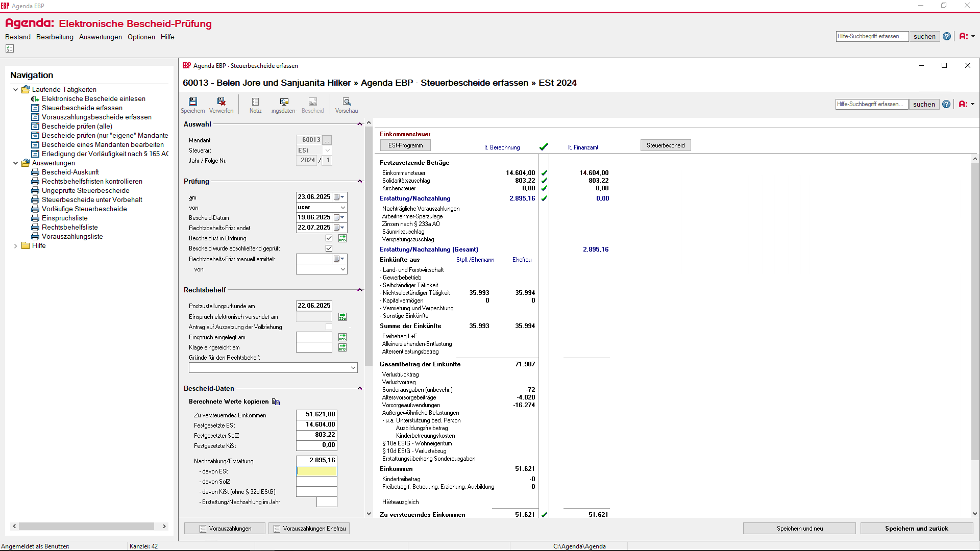Screen dimensions: 980x551
Task: Click the ESt-Programm button
Action: (405, 145)
